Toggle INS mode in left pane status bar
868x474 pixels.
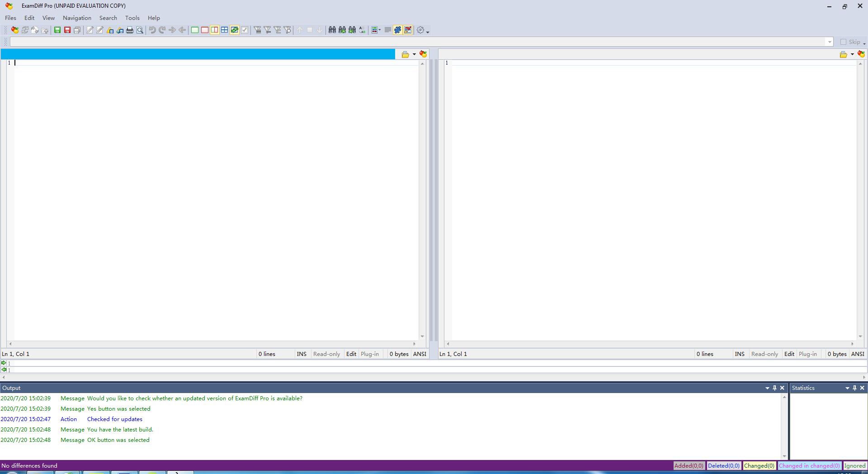click(302, 354)
